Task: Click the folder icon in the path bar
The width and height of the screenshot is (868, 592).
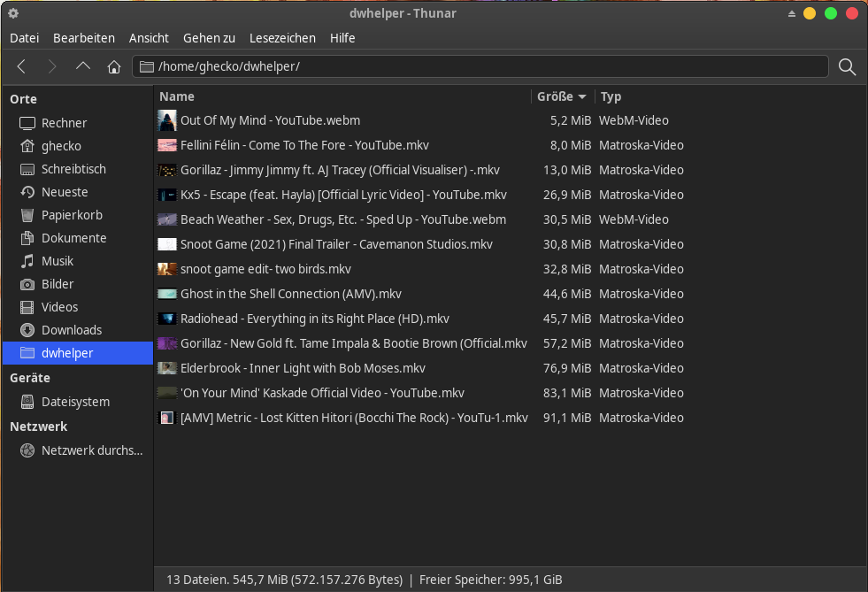Action: [147, 66]
